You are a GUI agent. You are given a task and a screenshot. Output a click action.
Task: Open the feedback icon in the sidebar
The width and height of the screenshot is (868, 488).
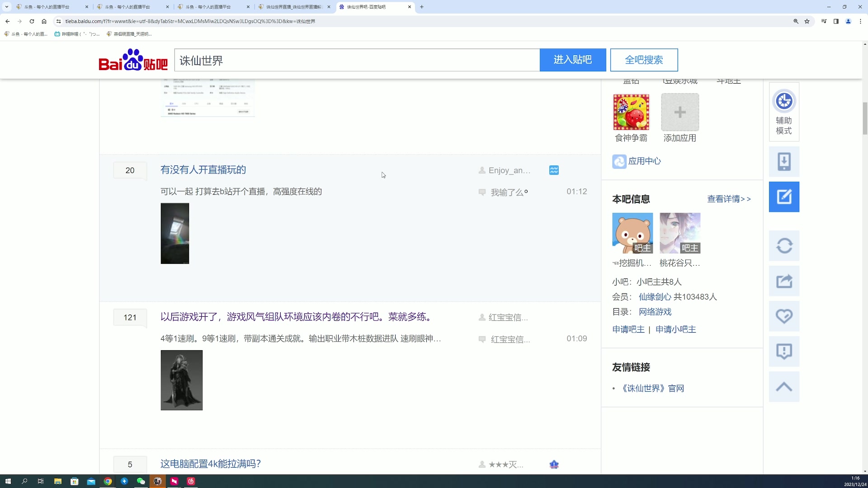click(784, 351)
